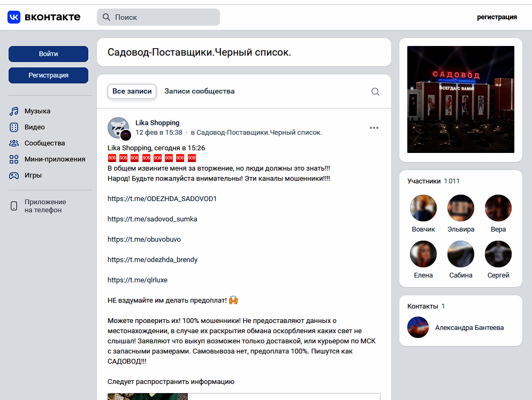Open the t.me/ODEZHDA_SADOVOD1 link
Screen dimensions: 532x400
tap(162, 198)
